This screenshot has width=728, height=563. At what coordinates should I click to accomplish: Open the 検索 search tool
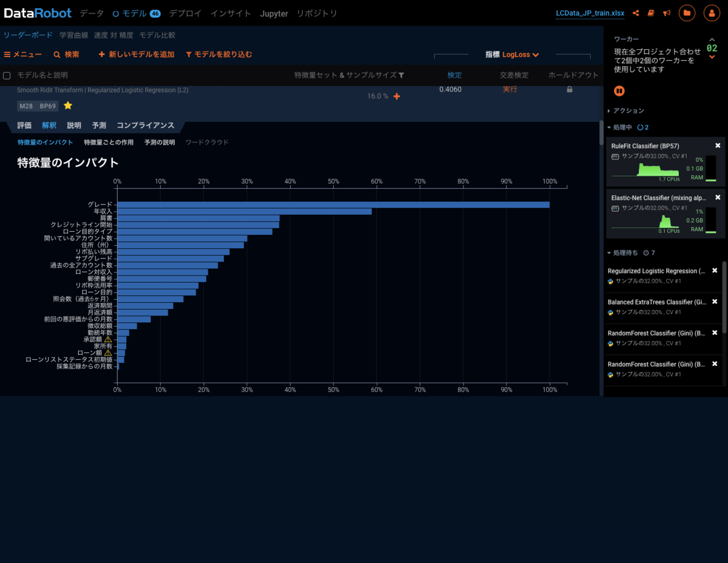coord(67,55)
